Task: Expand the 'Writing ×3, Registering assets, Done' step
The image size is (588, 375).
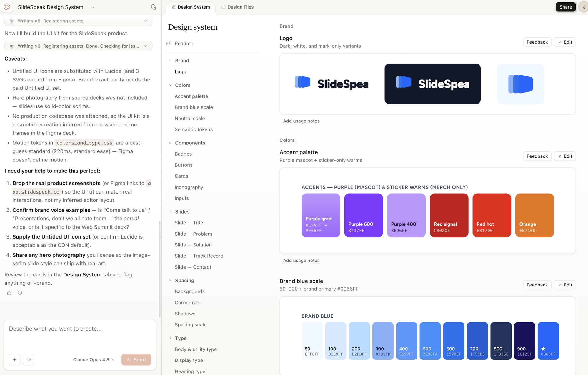Action: 78,46
